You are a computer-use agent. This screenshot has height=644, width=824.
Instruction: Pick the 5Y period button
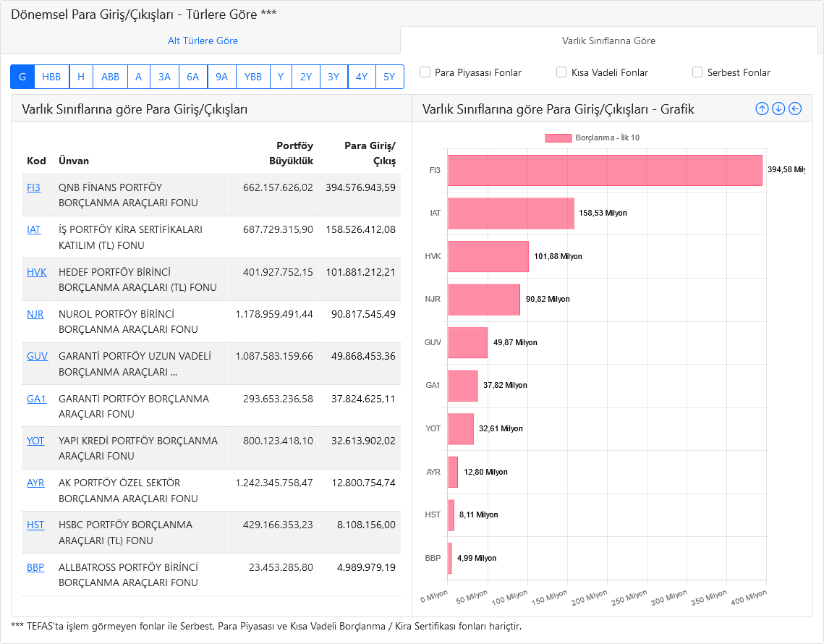pos(389,77)
